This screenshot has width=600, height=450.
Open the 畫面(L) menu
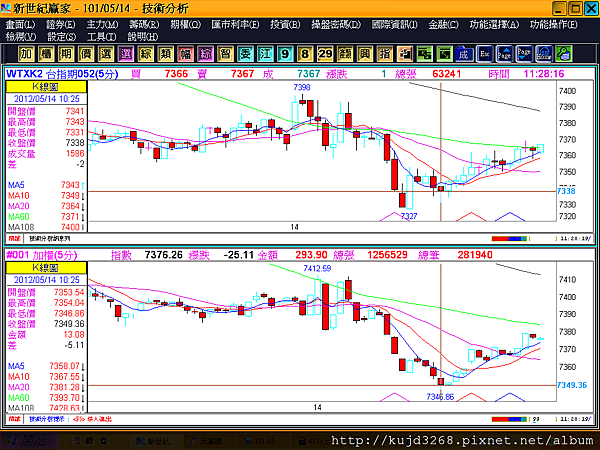[x=20, y=24]
